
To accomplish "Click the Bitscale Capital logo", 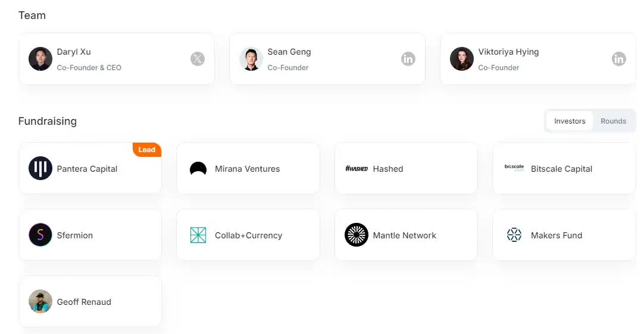I will coord(514,168).
